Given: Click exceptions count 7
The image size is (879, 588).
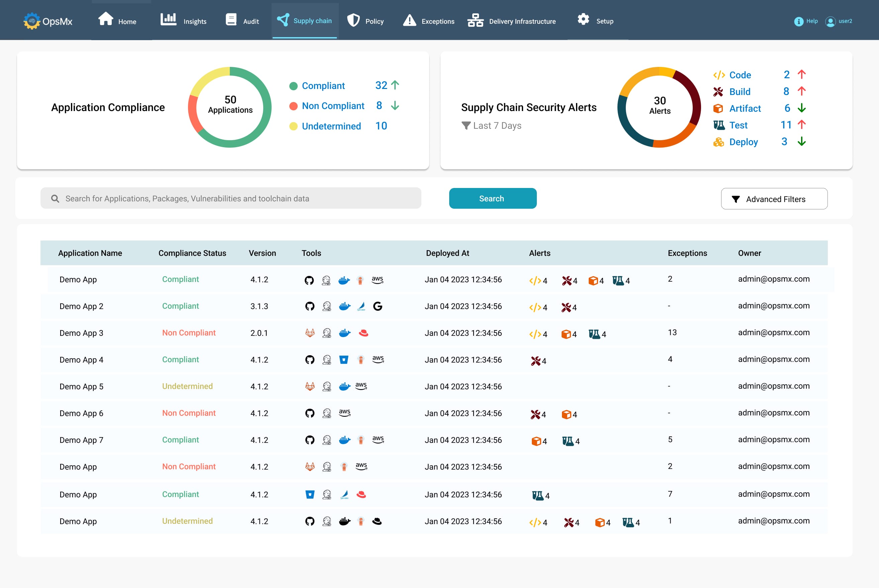Looking at the screenshot, I should click(x=670, y=494).
